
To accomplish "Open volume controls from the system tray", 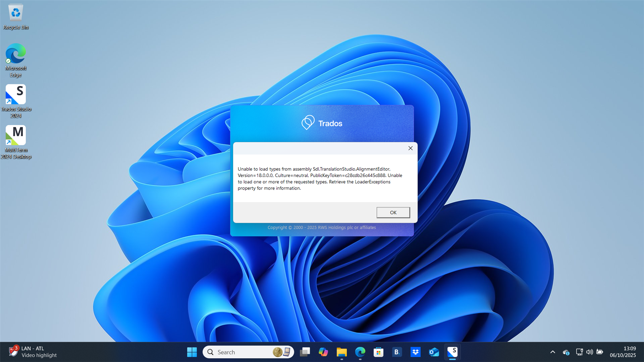I will [x=589, y=352].
